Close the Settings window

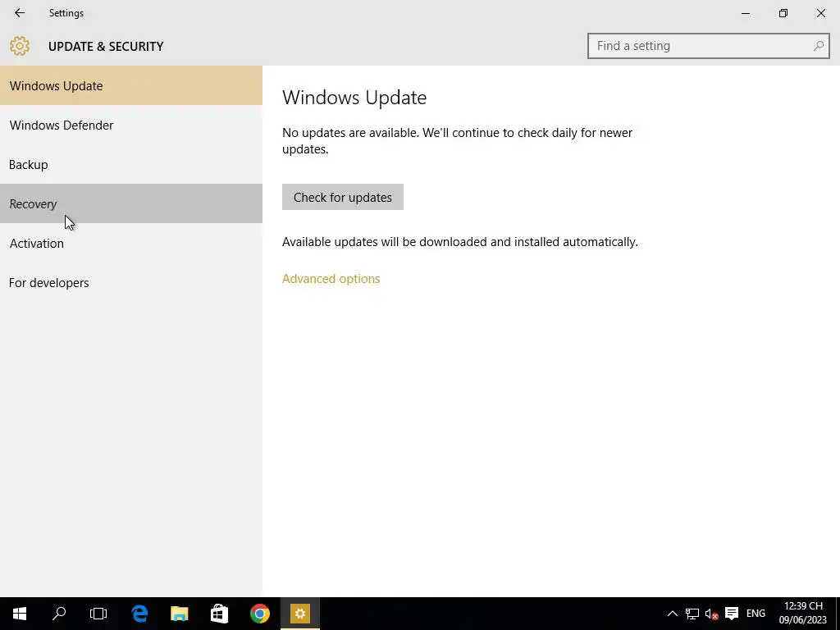pos(820,13)
